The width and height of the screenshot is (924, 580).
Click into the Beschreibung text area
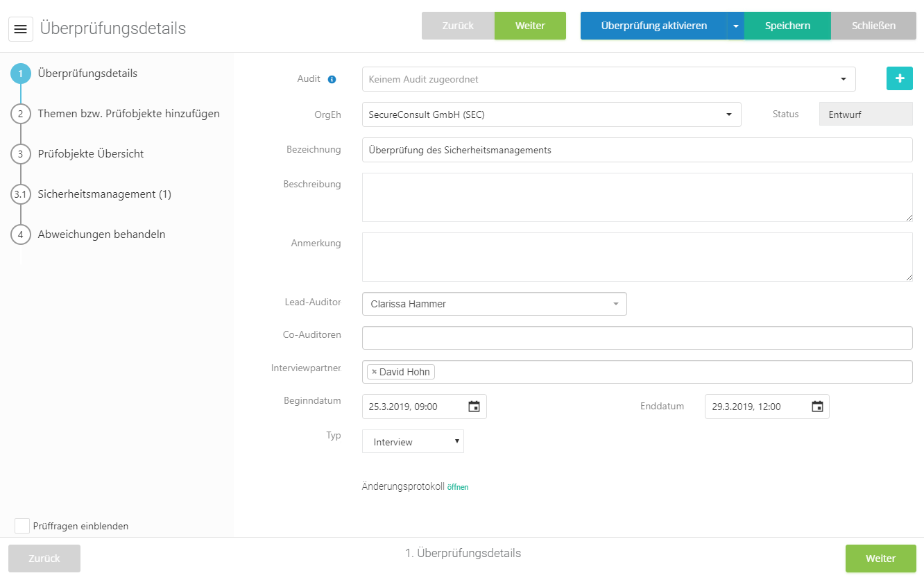point(637,197)
